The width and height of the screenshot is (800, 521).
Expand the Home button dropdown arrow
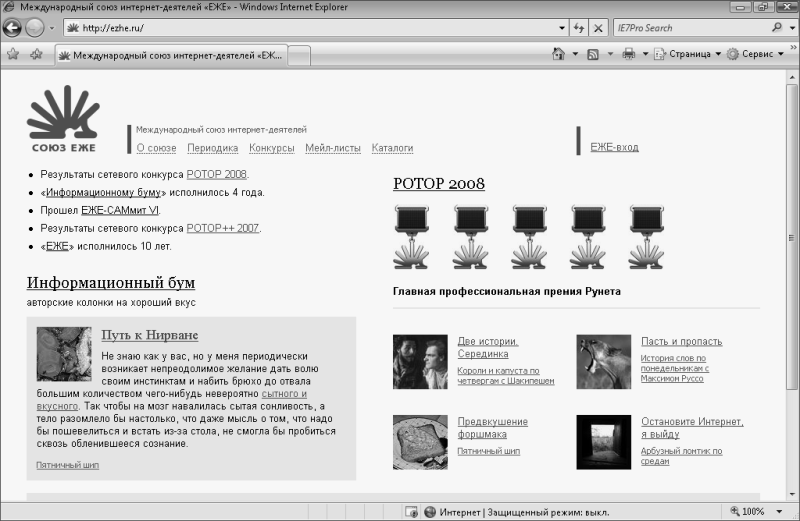coord(575,54)
